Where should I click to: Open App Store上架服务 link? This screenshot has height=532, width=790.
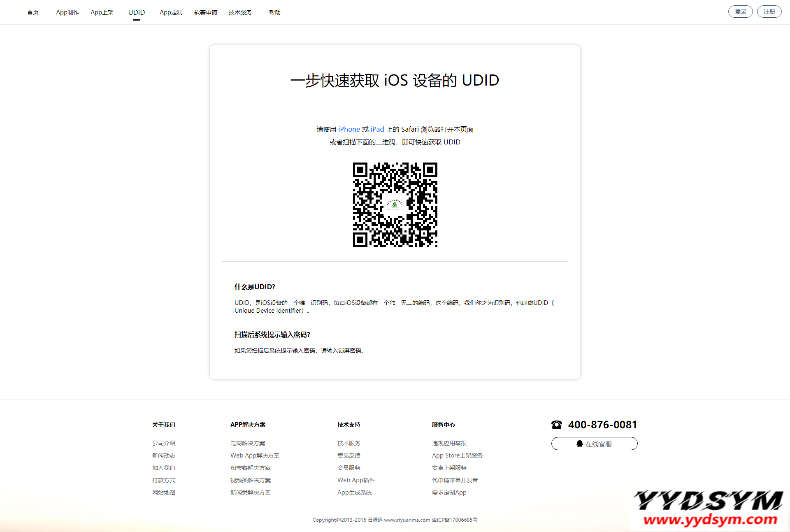tap(457, 455)
